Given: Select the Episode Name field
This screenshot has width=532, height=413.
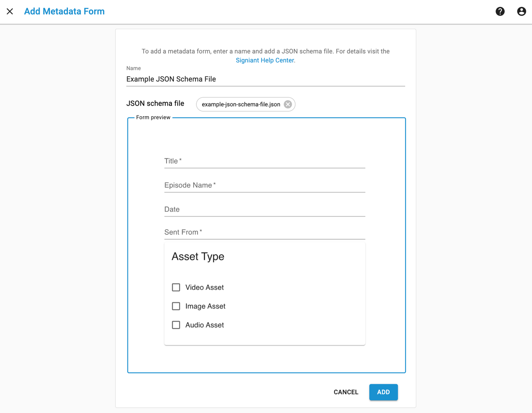Looking at the screenshot, I should (264, 185).
